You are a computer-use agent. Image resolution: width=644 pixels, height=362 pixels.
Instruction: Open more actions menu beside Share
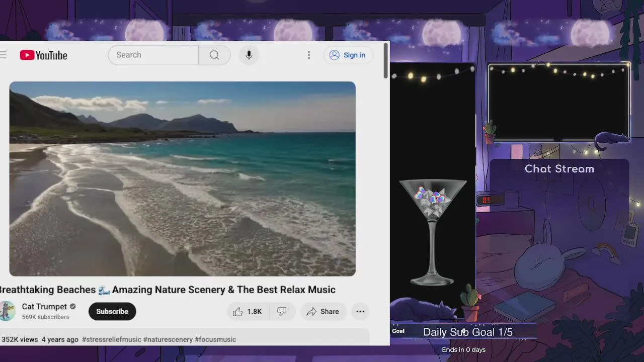coord(360,312)
